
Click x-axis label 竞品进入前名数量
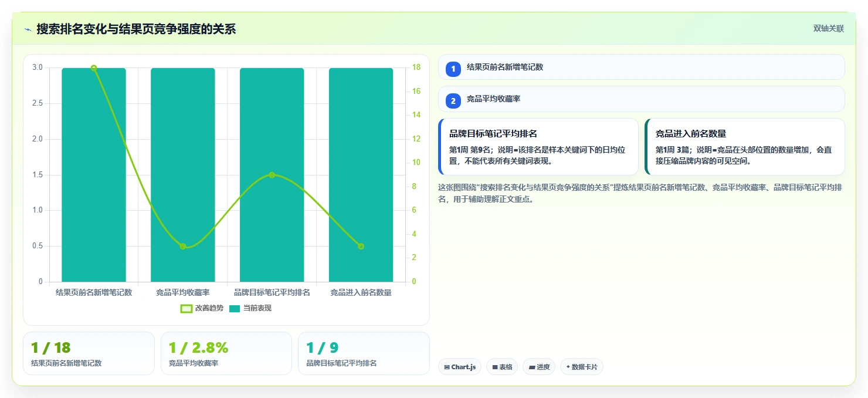361,292
